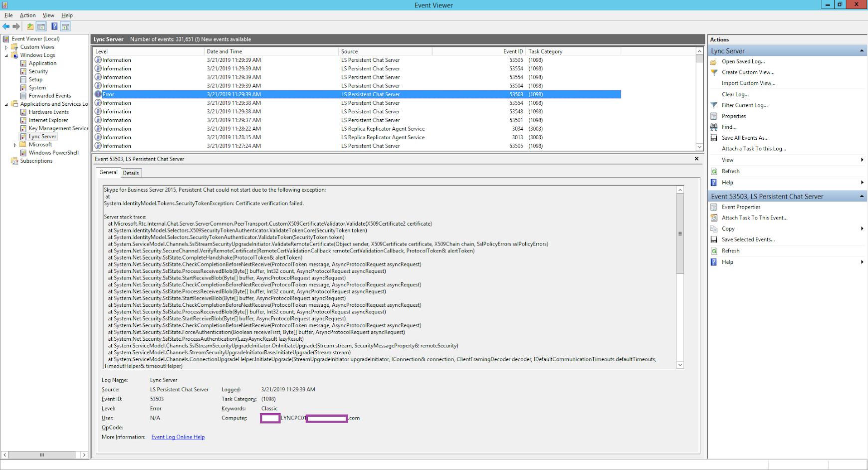This screenshot has height=470, width=868.
Task: Click the Up one level folder icon
Action: coord(30,26)
